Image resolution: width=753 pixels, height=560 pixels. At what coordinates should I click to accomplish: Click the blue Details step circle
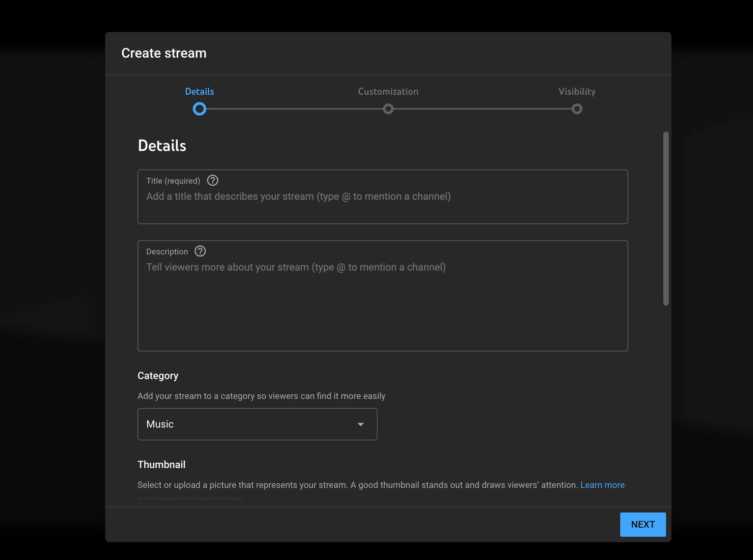point(199,109)
